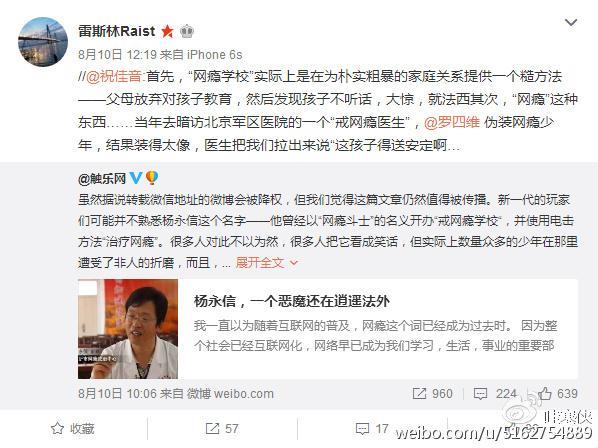Open the post options chevron menu
The height and width of the screenshot is (448, 598).
point(571,22)
